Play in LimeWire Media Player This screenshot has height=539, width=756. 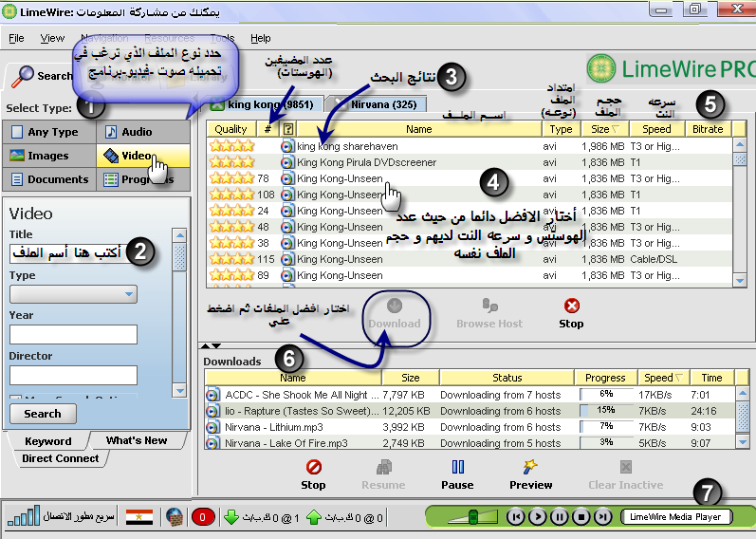pyautogui.click(x=538, y=517)
